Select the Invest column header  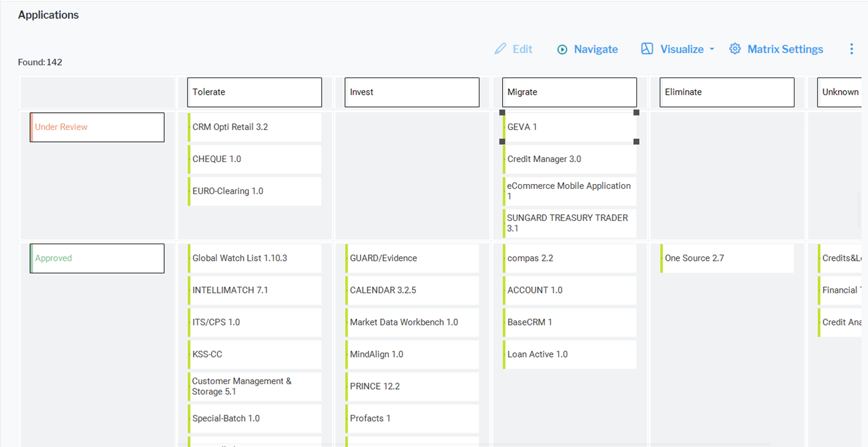pos(412,92)
